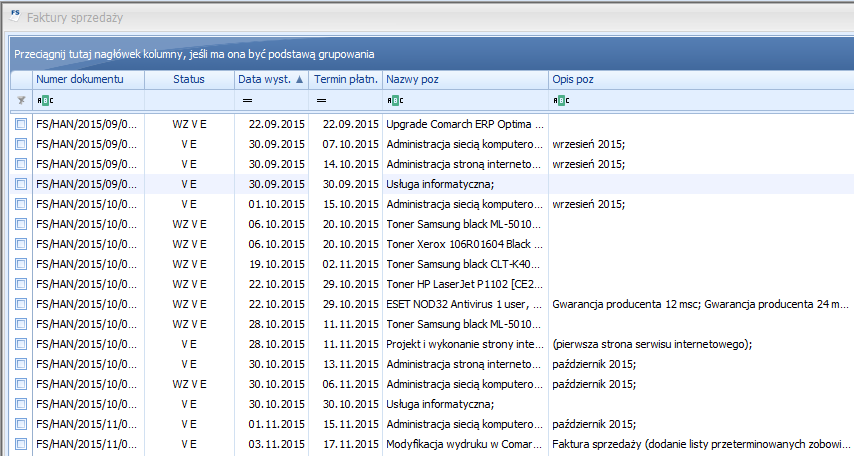Select the date cell 19.10.2015
Viewport: 854px width, 456px height.
pos(271,264)
